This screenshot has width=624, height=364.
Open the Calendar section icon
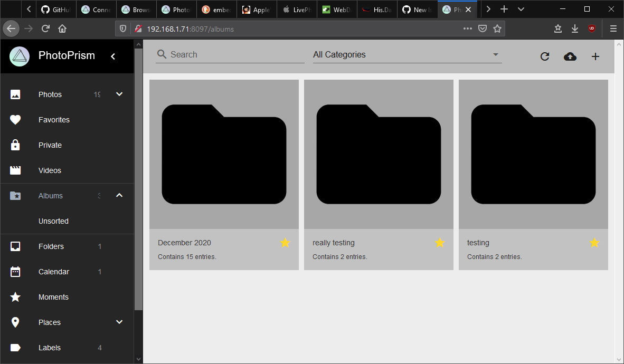(16, 272)
